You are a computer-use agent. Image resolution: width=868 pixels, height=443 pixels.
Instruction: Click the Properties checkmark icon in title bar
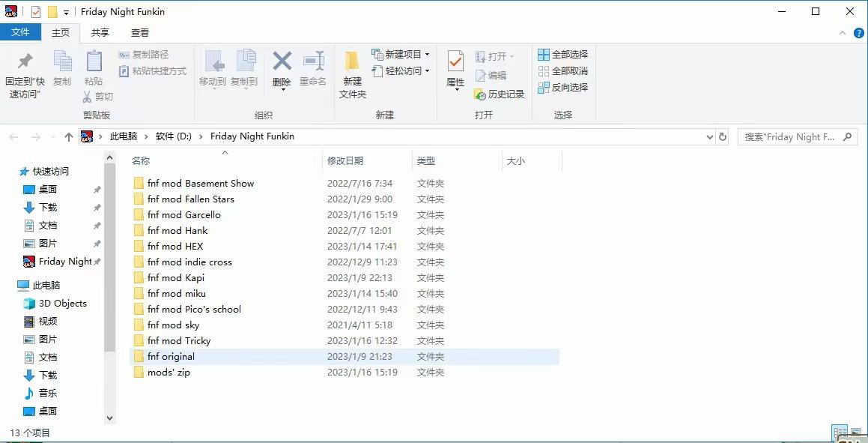[36, 12]
